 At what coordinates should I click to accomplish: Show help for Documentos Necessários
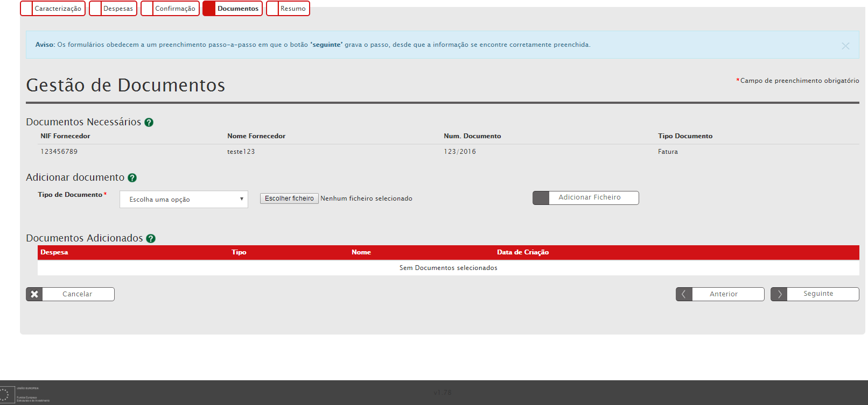[x=149, y=123]
